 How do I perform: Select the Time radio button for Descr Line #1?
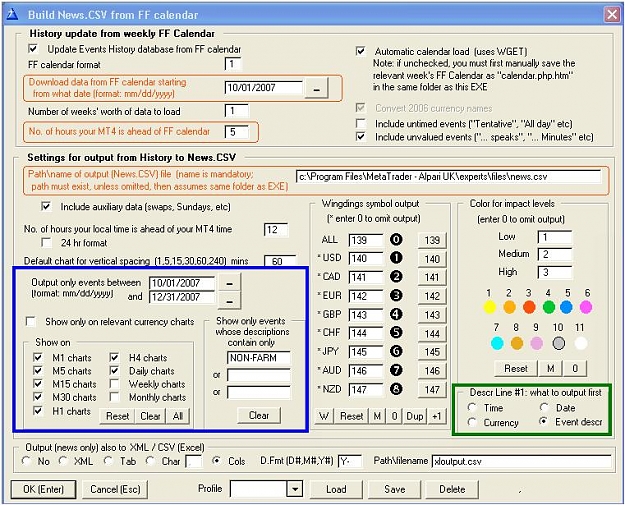(472, 407)
